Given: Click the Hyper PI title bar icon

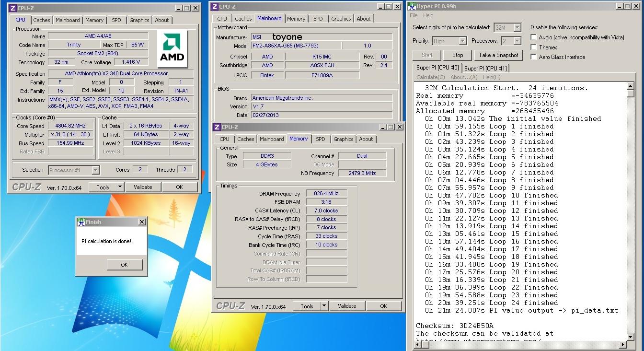Looking at the screenshot, I should click(411, 6).
